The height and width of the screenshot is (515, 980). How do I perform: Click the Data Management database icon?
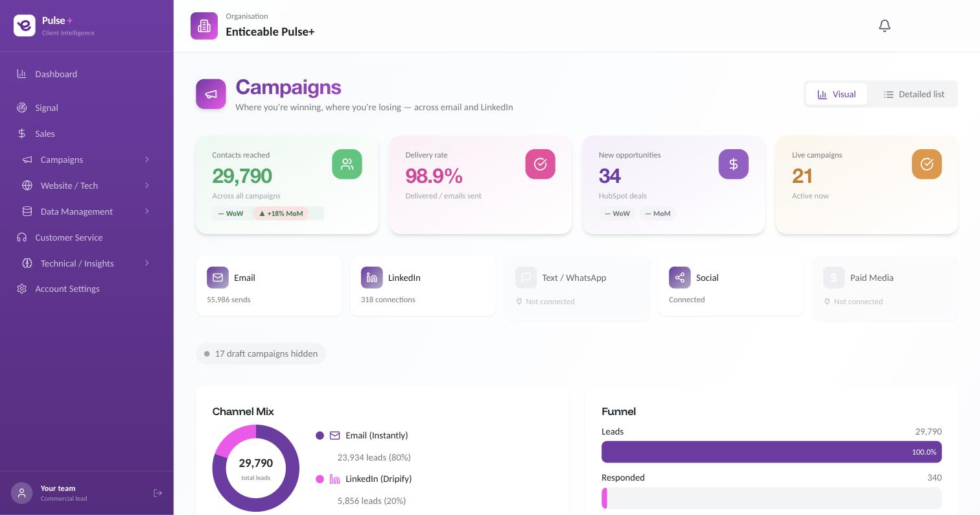coord(27,211)
